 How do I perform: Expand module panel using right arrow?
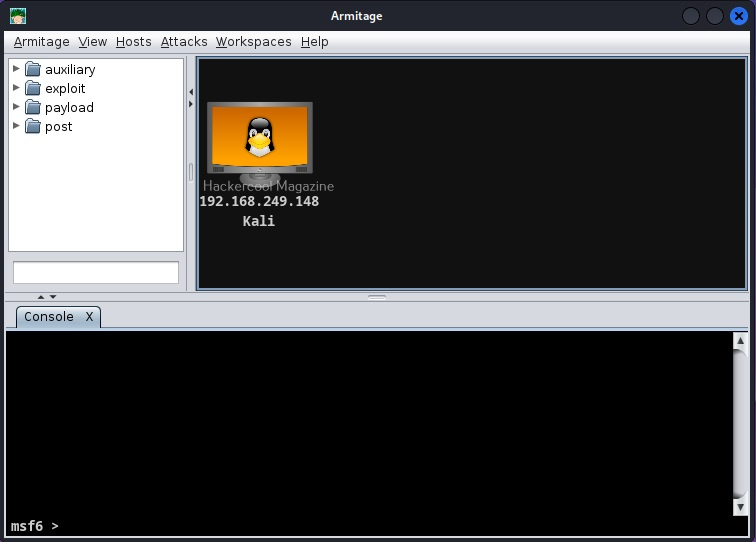click(191, 104)
